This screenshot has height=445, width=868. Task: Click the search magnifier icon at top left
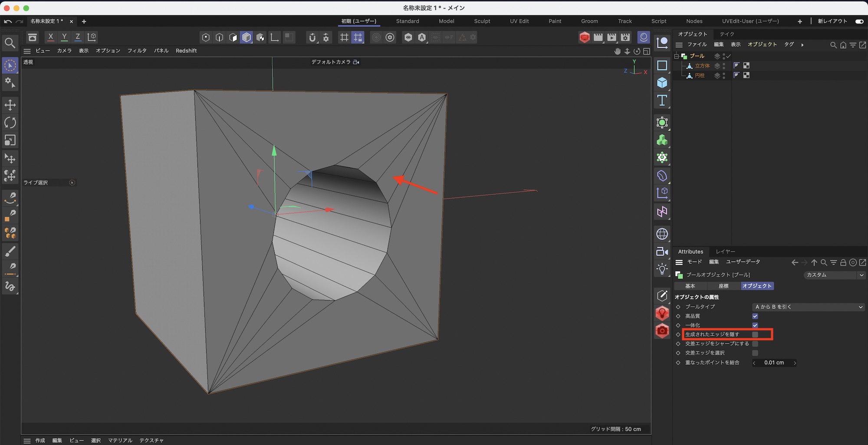(10, 43)
